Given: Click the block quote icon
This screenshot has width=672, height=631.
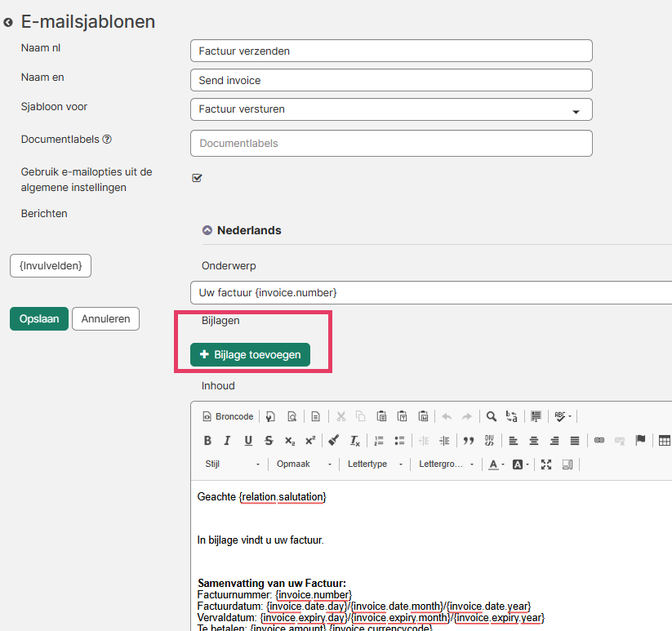Looking at the screenshot, I should (x=469, y=441).
